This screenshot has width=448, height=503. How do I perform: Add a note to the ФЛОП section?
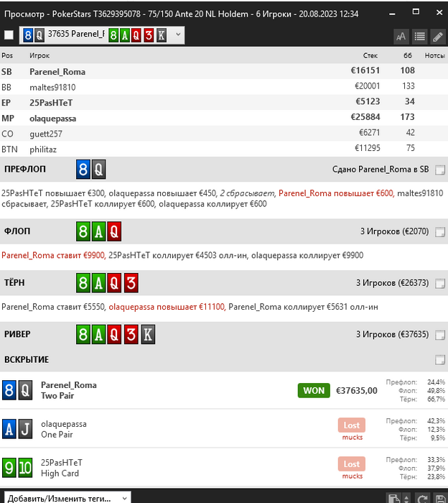click(x=440, y=231)
